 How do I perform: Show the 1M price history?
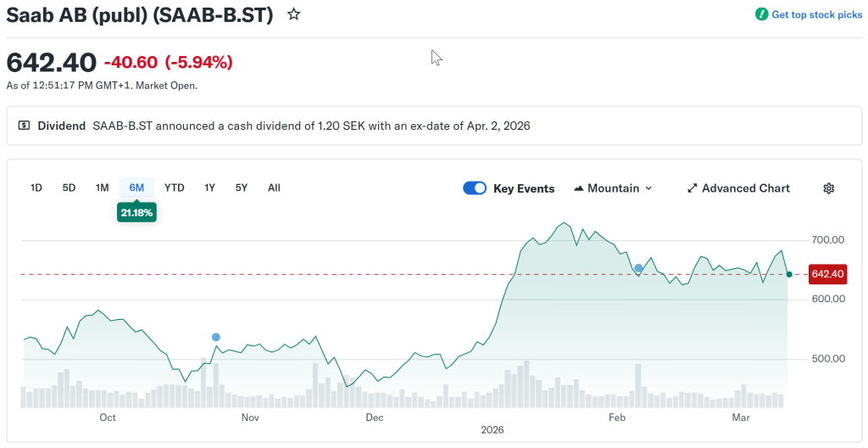(x=102, y=188)
